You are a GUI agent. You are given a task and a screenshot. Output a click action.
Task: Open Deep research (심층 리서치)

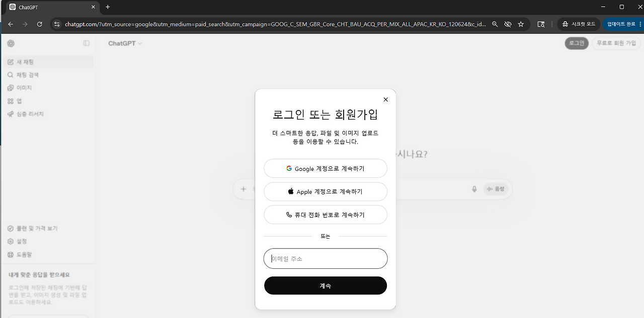coord(48,114)
